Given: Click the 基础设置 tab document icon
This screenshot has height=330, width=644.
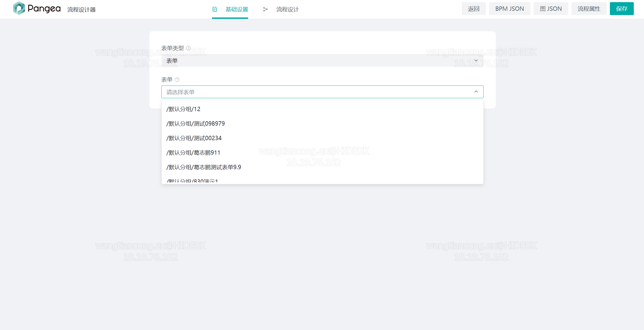Looking at the screenshot, I should click(215, 9).
